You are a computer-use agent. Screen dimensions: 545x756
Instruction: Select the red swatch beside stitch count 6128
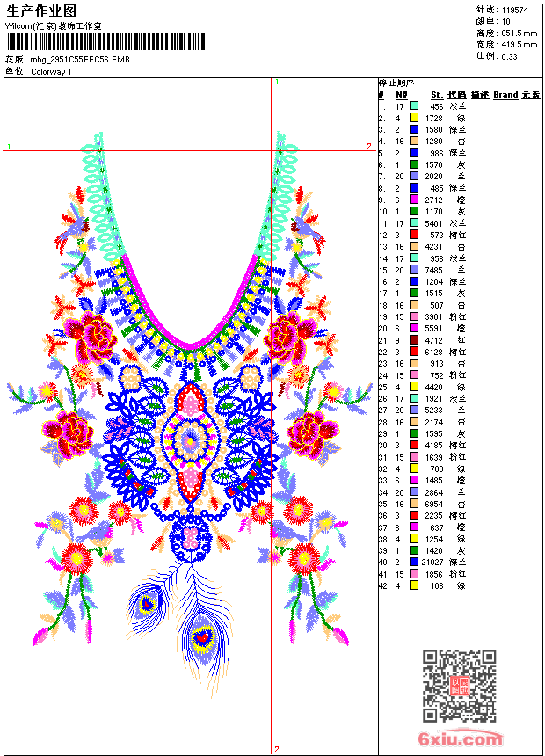point(414,352)
